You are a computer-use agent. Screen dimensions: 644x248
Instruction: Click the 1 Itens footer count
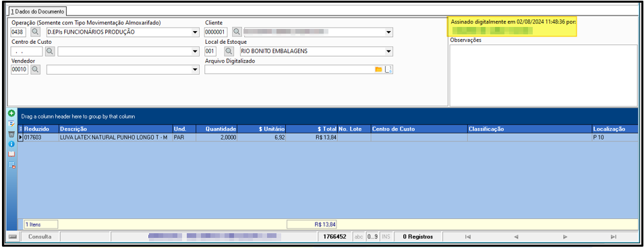[x=40, y=224]
